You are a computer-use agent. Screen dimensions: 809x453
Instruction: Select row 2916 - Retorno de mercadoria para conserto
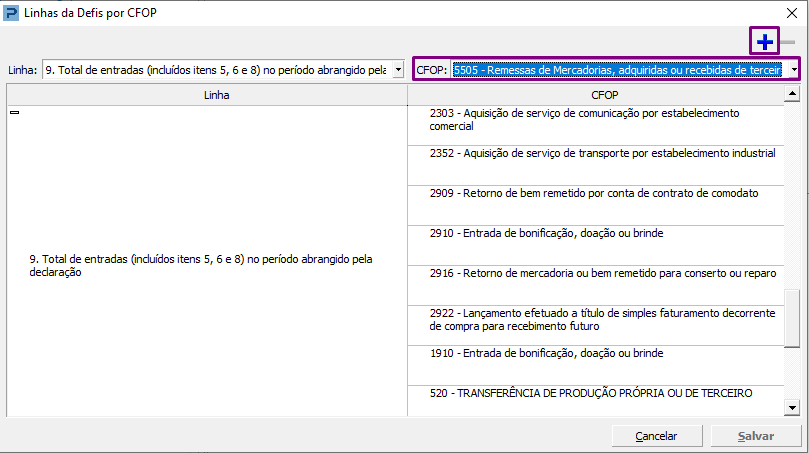coord(596,285)
